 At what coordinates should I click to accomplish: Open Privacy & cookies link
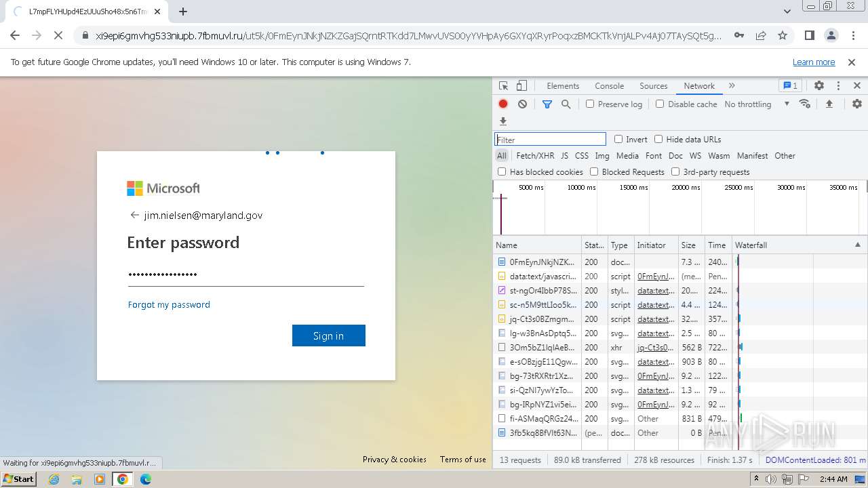[x=395, y=460]
